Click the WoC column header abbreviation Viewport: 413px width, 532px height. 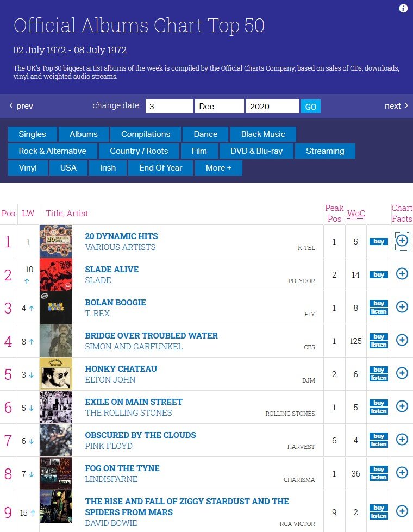pos(356,214)
